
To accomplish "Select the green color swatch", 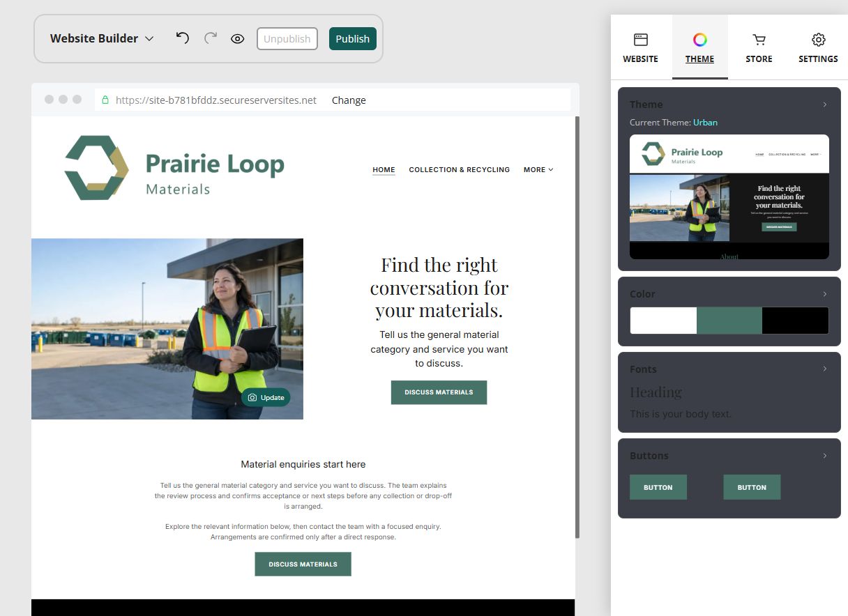I will click(x=729, y=321).
